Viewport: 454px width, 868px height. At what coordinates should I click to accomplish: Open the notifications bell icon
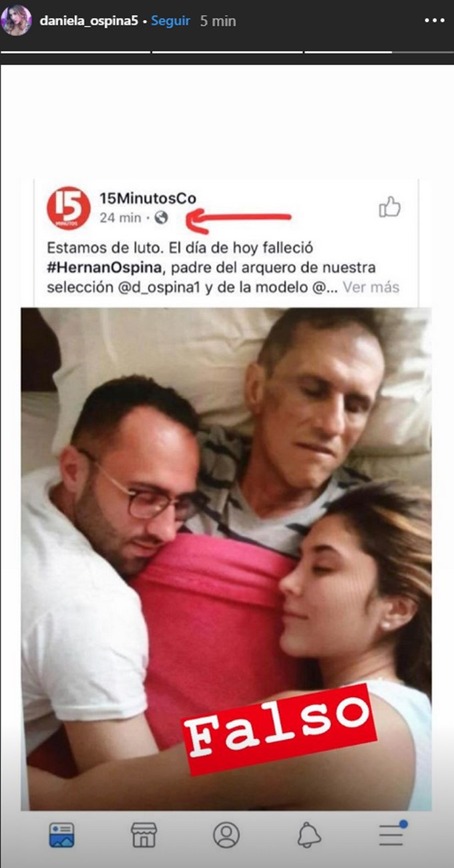click(309, 835)
